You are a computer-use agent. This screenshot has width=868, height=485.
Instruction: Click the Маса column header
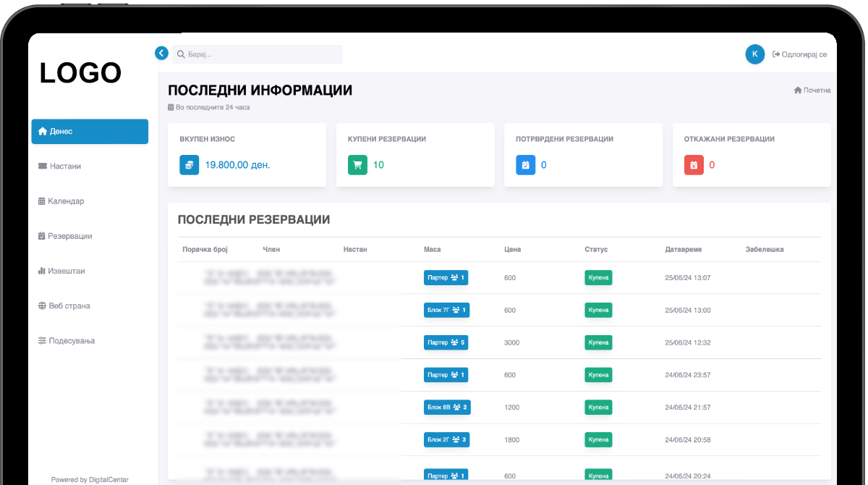pyautogui.click(x=432, y=249)
